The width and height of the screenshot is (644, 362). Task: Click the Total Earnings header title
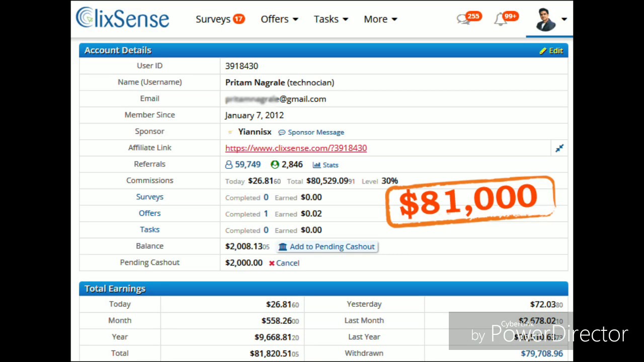(x=115, y=289)
